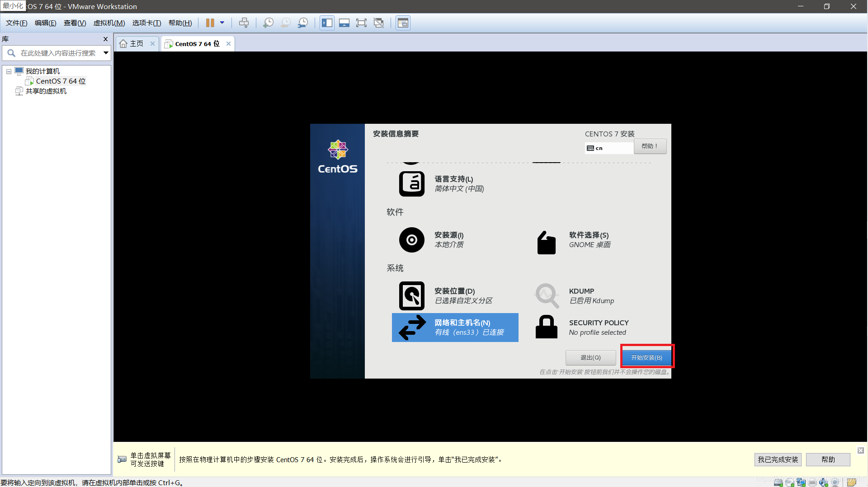Image resolution: width=868 pixels, height=487 pixels.
Task: Toggle the library sidebar view icon
Action: click(x=327, y=23)
